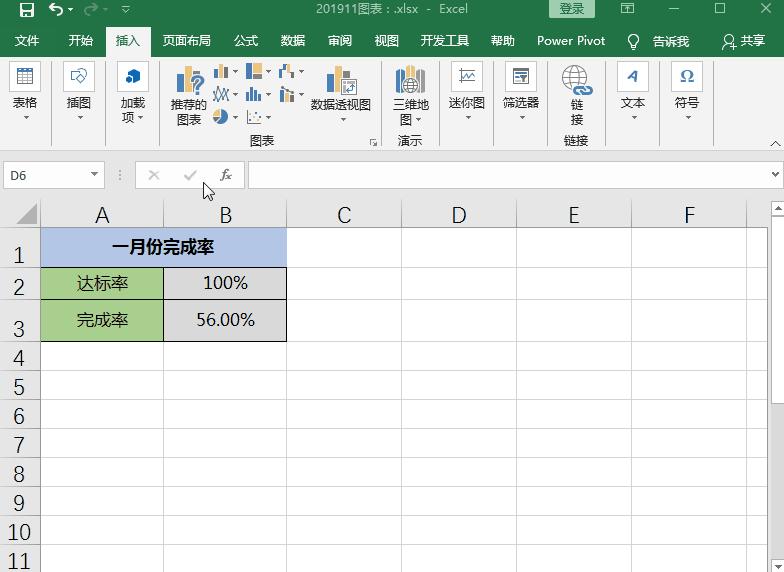Select the 完成率 cell

pos(102,320)
